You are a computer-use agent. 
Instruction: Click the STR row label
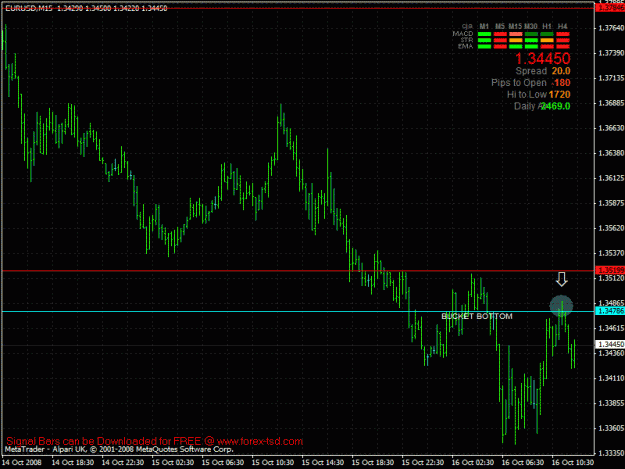pyautogui.click(x=467, y=40)
